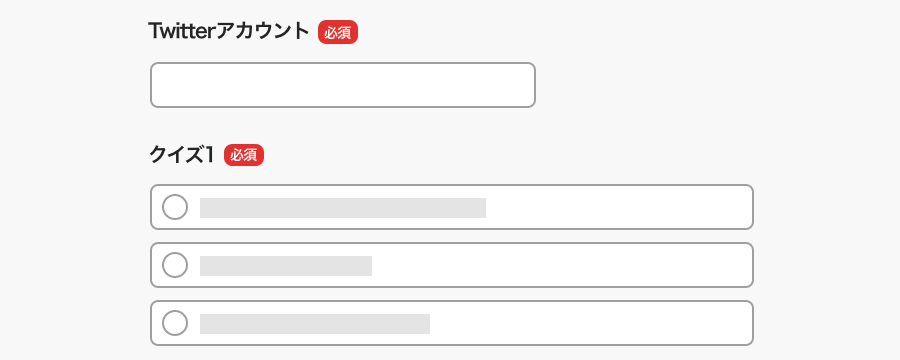Click the クイズ1 question label
Screen dimensions: 900x360
(x=181, y=155)
